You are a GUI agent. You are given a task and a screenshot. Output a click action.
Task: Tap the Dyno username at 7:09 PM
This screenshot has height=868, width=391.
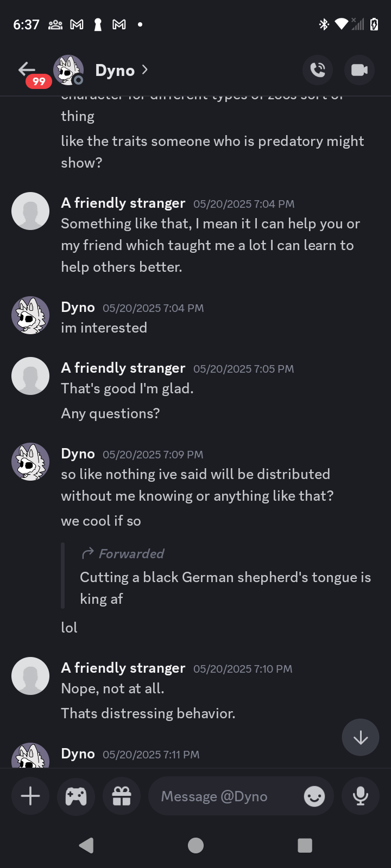click(x=78, y=454)
